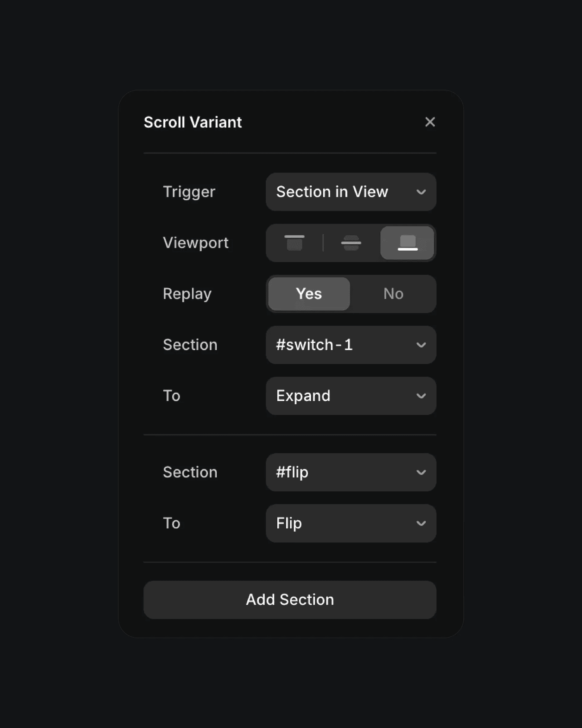
Task: Open the Section dropdown showing #flip
Action: click(351, 472)
